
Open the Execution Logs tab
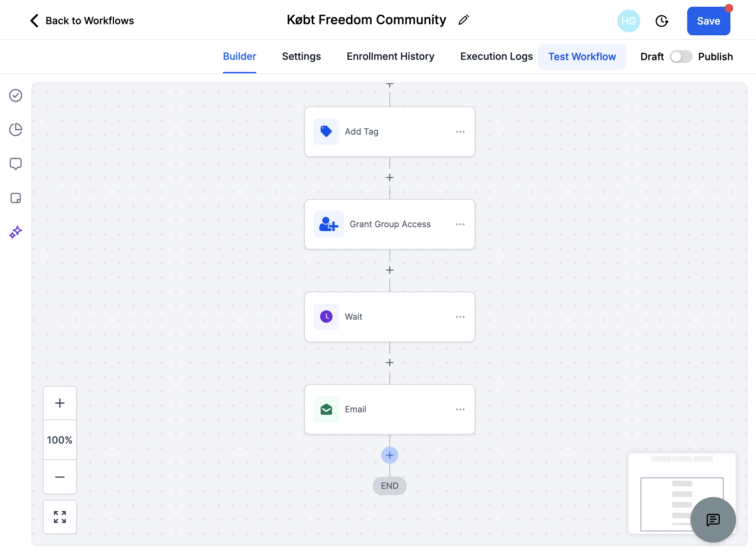496,56
